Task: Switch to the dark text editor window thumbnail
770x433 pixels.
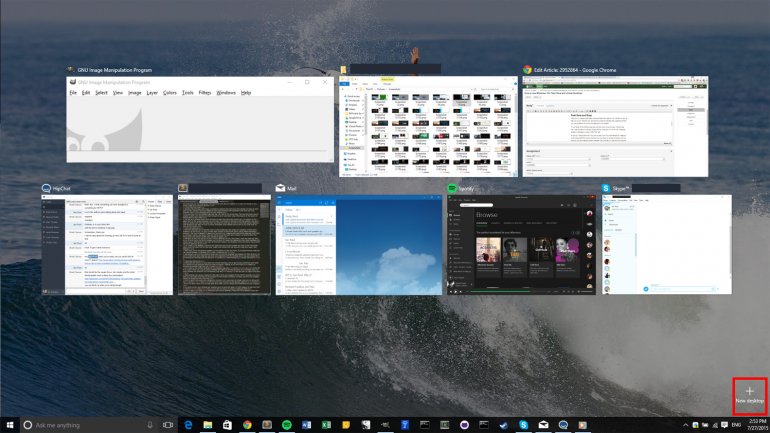Action: (224, 245)
